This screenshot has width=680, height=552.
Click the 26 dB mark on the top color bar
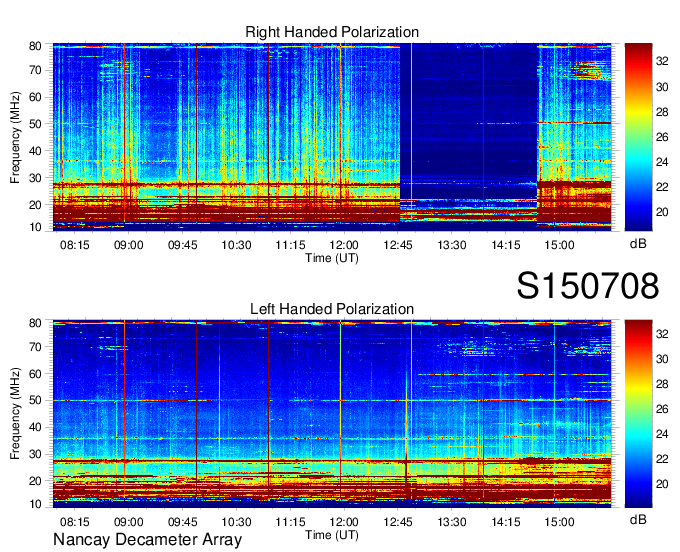(x=662, y=137)
